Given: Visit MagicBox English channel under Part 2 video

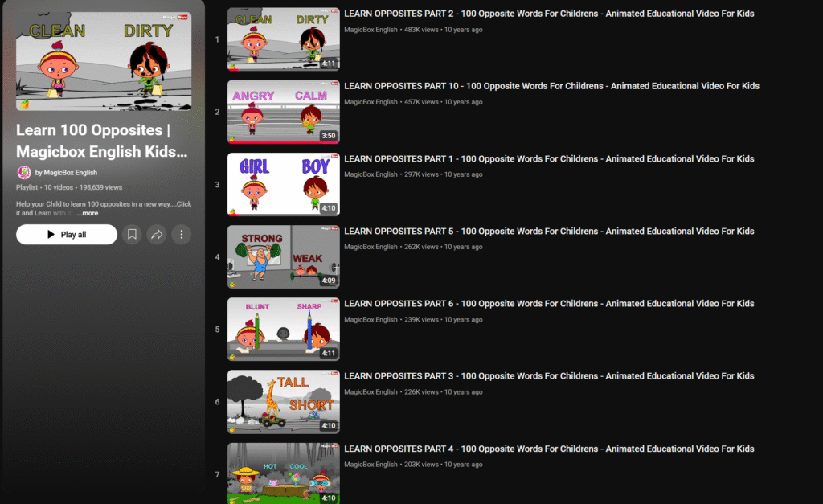Looking at the screenshot, I should click(x=371, y=30).
